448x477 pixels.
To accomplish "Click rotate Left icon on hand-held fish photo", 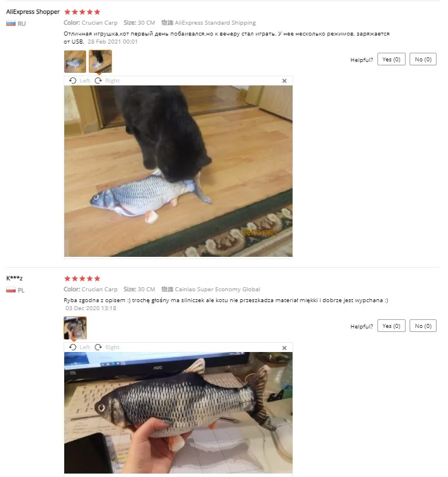I will click(x=73, y=347).
